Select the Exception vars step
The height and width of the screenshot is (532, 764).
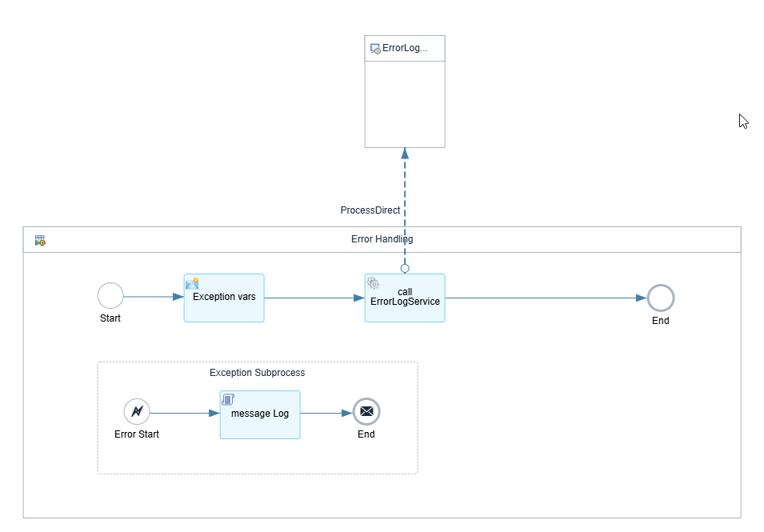(224, 298)
